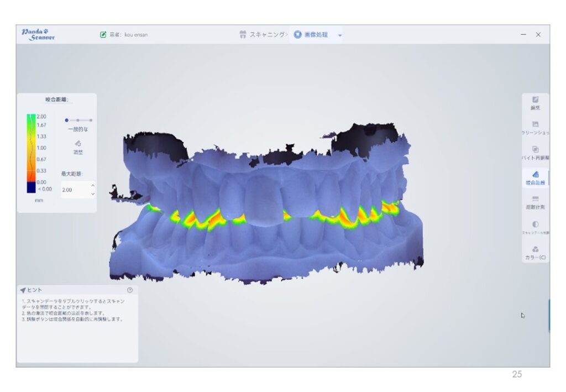Take a screenshot with the スクリーンショット tool
The height and width of the screenshot is (392, 566).
pos(535,128)
